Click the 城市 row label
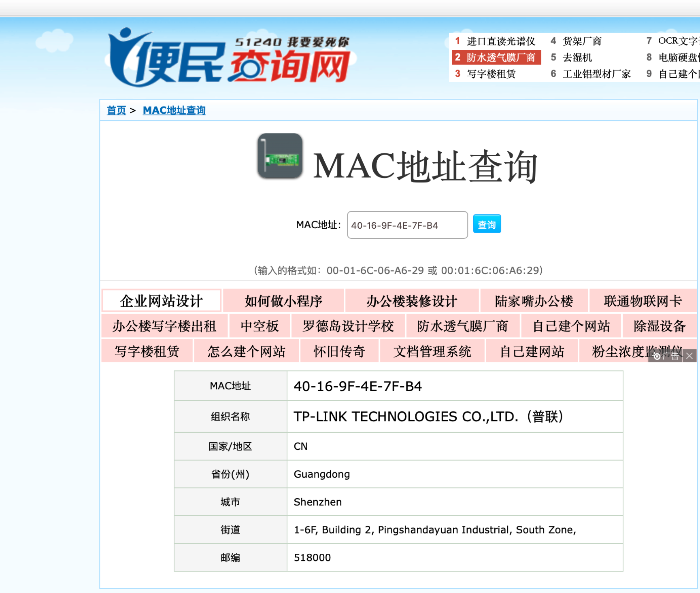 (230, 502)
